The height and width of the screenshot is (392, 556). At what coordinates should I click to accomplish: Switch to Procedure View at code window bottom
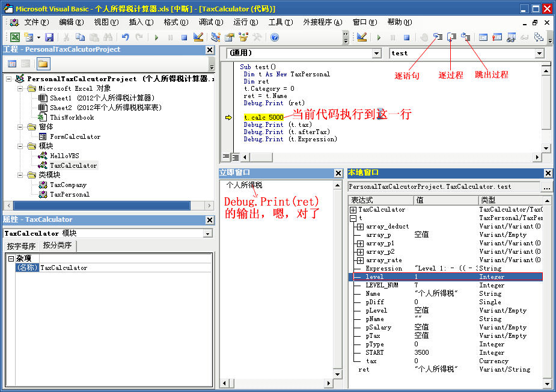pyautogui.click(x=227, y=157)
